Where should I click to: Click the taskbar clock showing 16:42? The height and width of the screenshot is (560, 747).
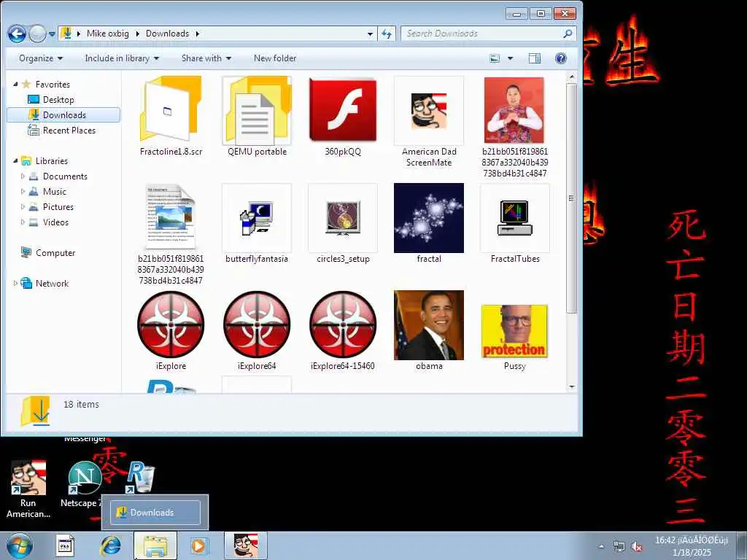692,546
